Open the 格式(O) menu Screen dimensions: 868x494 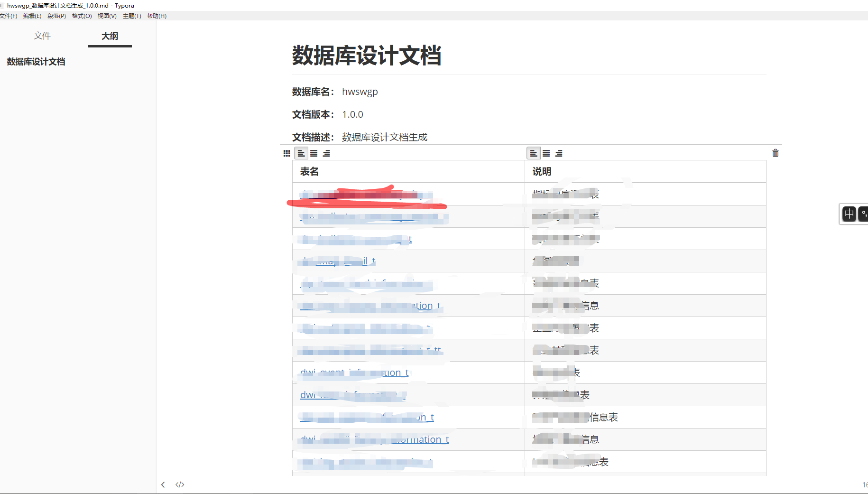point(82,16)
